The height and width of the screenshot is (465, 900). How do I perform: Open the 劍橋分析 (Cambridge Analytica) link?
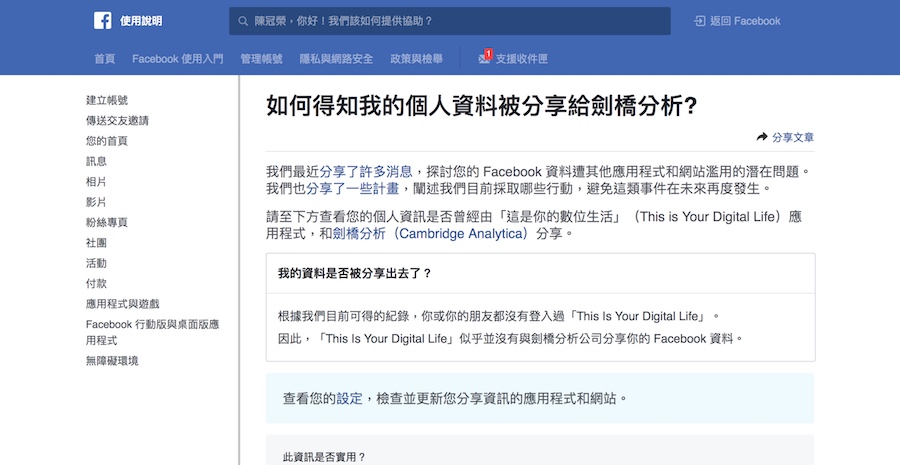click(432, 234)
